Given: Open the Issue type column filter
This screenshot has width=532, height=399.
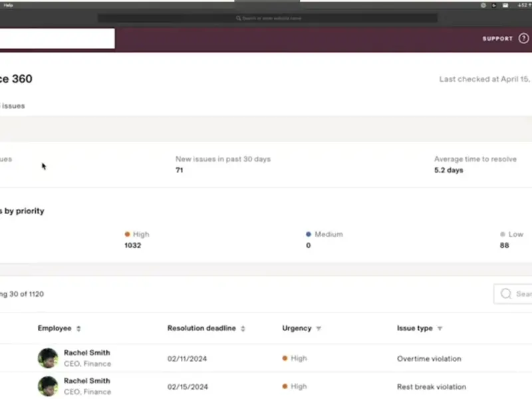Looking at the screenshot, I should (x=440, y=329).
